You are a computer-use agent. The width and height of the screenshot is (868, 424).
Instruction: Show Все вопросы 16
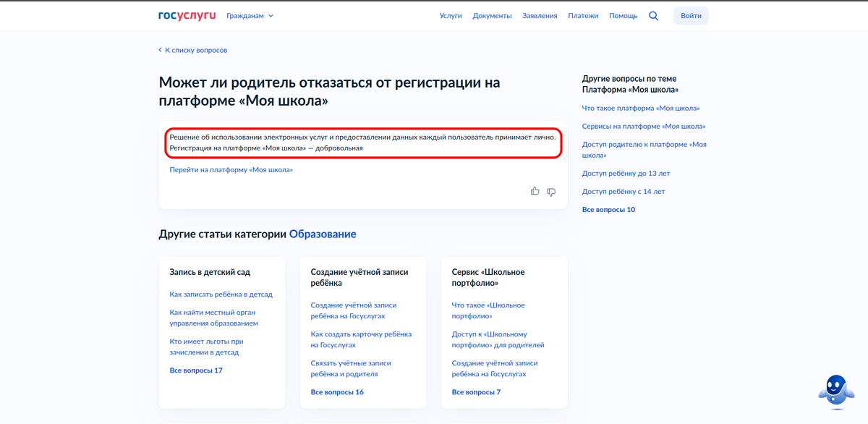(x=337, y=392)
